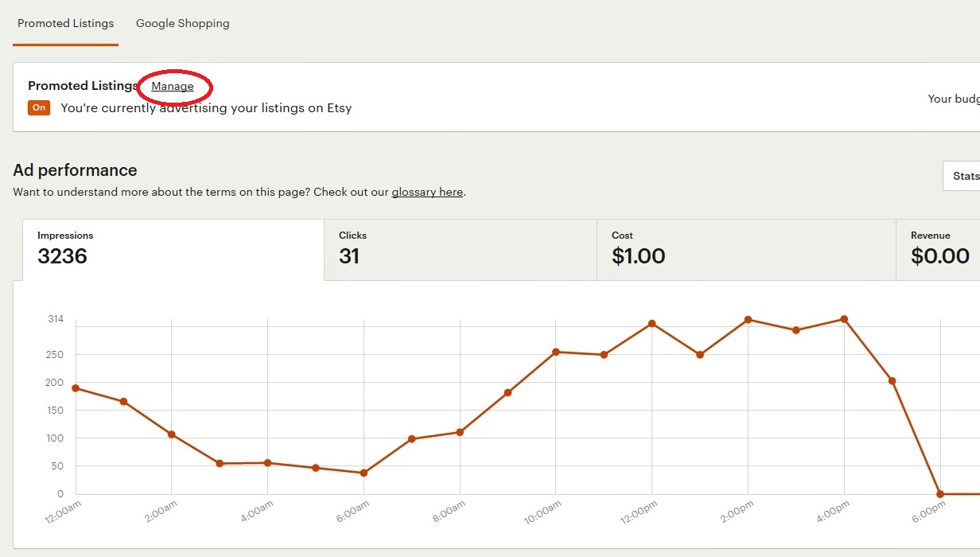Pick the chart data point at 8:00am
980x557 pixels.
point(460,432)
